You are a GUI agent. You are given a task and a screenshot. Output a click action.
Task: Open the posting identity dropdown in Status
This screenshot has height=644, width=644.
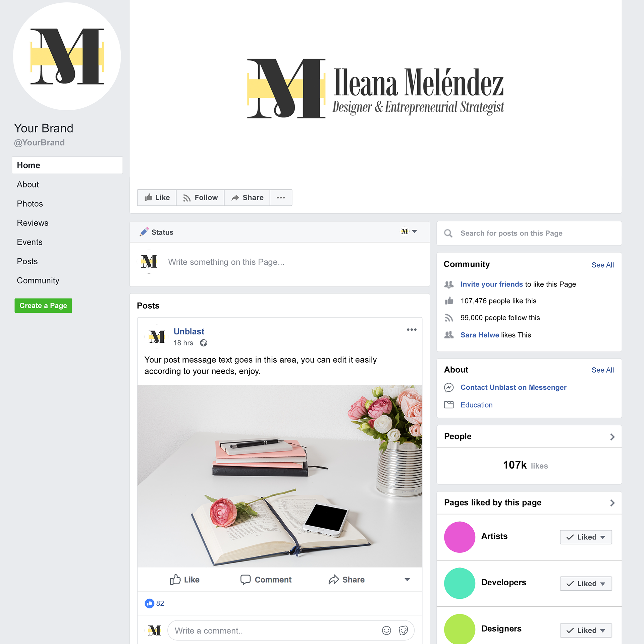409,231
